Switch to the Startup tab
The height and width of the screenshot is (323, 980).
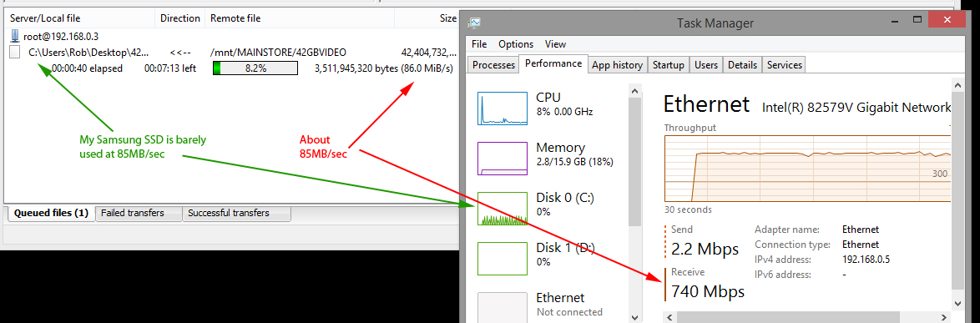668,65
